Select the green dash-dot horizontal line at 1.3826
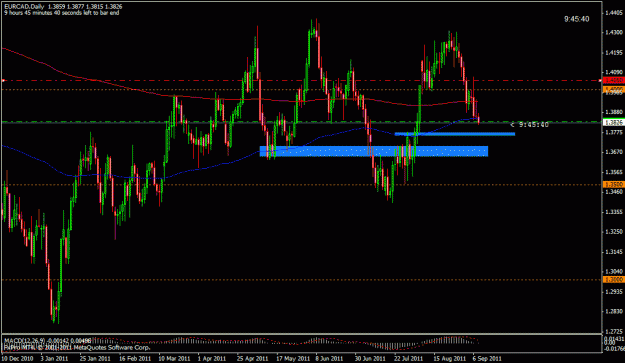The image size is (625, 363). click(301, 122)
